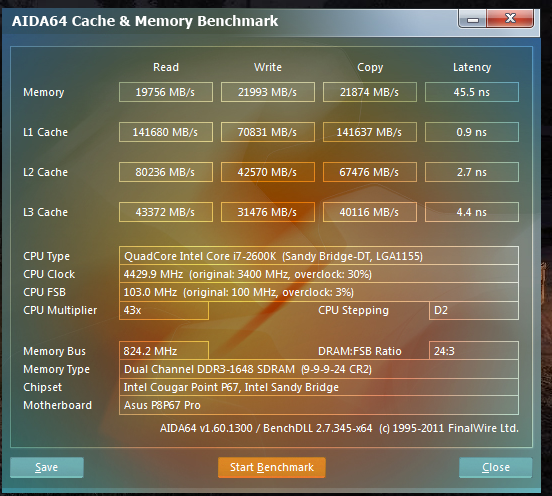Screen dimensions: 552x496
Task: Click the CPU Stepping label
Action: click(353, 310)
